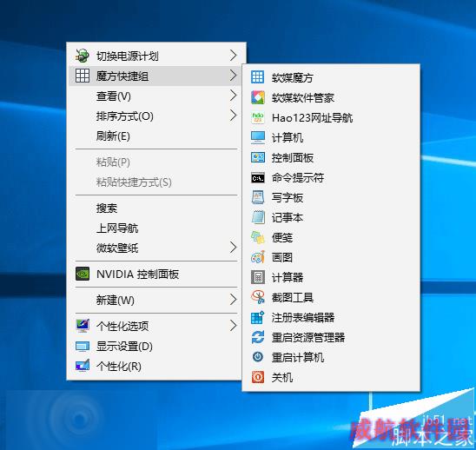
Task: Launch 截图工具 via the scissors icon
Action: coord(257,297)
